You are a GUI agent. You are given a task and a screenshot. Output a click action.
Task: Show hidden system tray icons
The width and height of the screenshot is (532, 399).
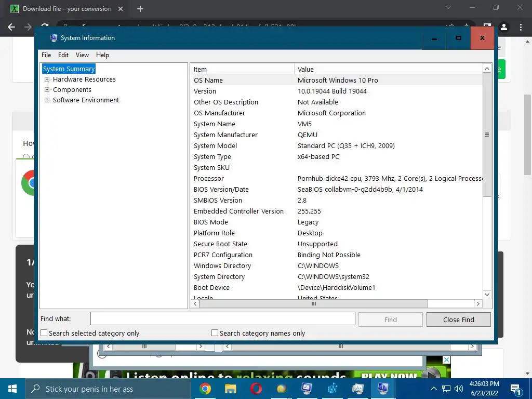(434, 389)
